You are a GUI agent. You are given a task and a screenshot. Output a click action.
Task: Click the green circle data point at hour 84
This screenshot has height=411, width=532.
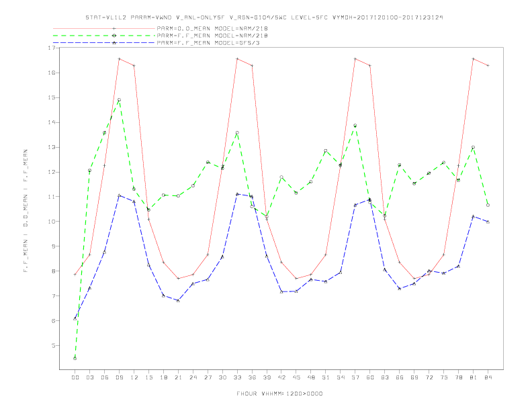[488, 205]
